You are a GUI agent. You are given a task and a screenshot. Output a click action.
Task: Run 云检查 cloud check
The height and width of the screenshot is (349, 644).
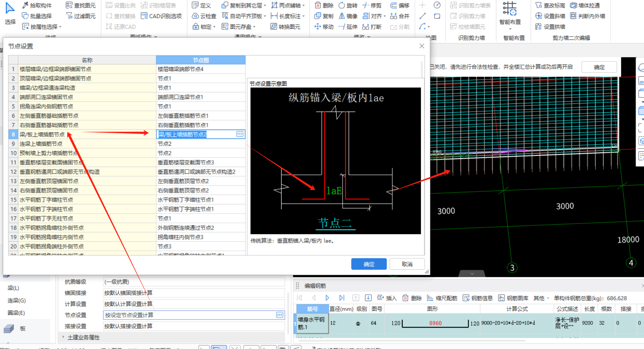coord(204,16)
